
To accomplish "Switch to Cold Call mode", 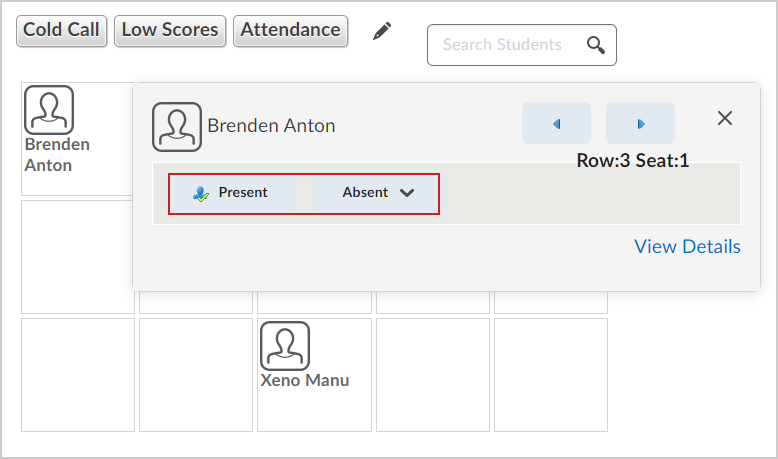I will tap(61, 31).
